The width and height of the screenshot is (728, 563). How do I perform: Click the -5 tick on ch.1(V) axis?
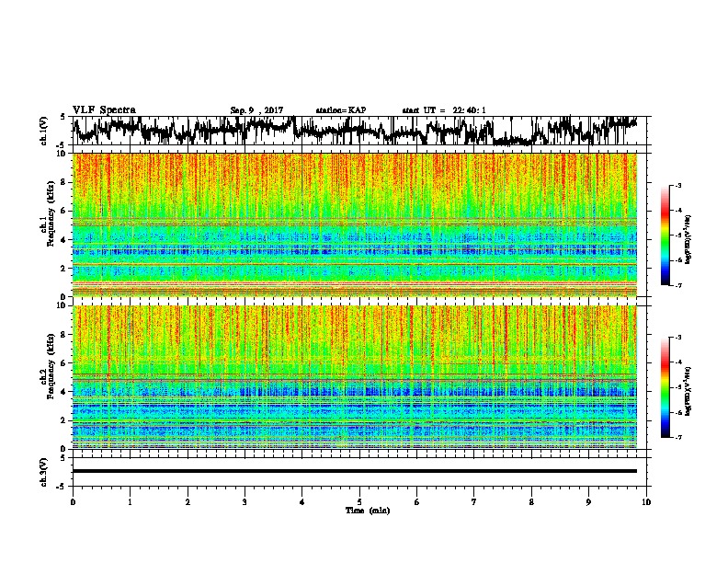pos(62,145)
